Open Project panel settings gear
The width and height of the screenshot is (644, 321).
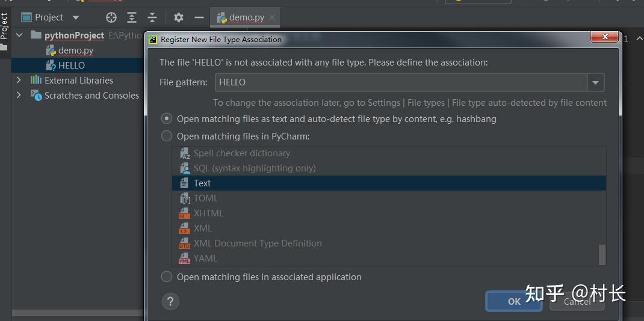(x=179, y=17)
